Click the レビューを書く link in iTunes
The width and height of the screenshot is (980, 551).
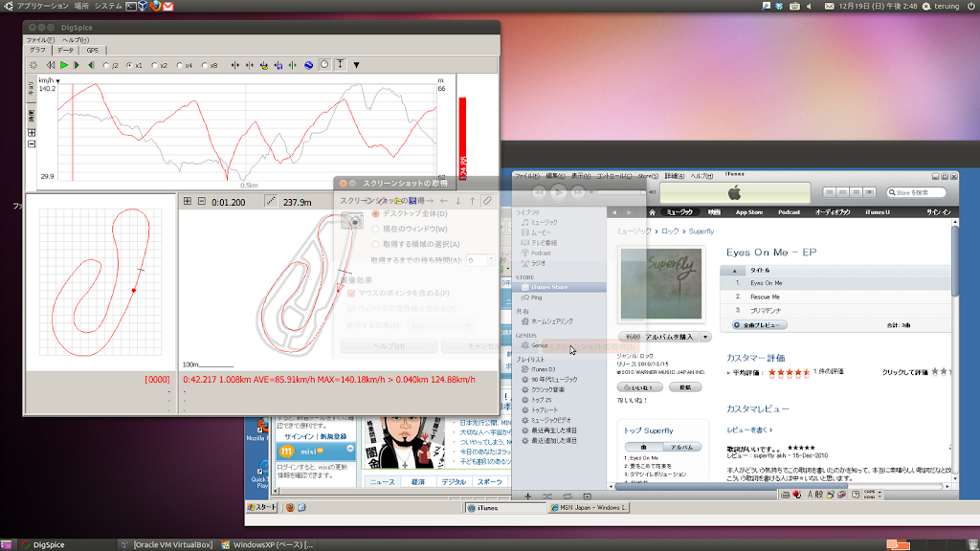pyautogui.click(x=749, y=430)
